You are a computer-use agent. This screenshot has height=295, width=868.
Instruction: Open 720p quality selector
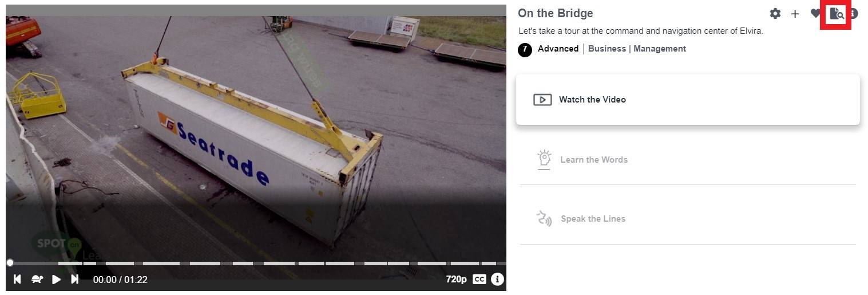(x=457, y=280)
